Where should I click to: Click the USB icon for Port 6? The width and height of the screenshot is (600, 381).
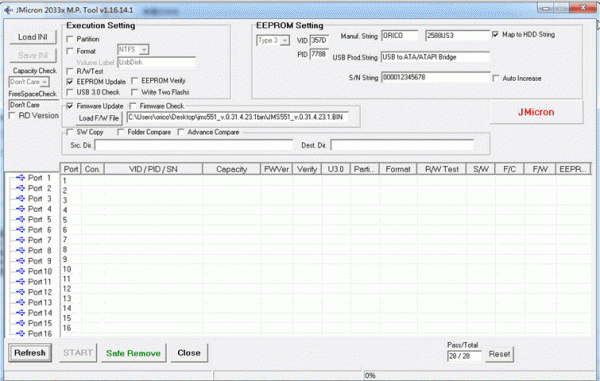pyautogui.click(x=20, y=230)
